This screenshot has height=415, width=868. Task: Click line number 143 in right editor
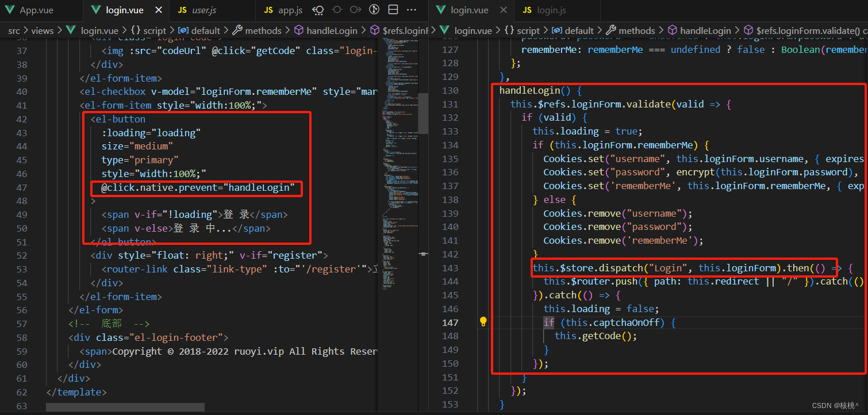(450, 268)
